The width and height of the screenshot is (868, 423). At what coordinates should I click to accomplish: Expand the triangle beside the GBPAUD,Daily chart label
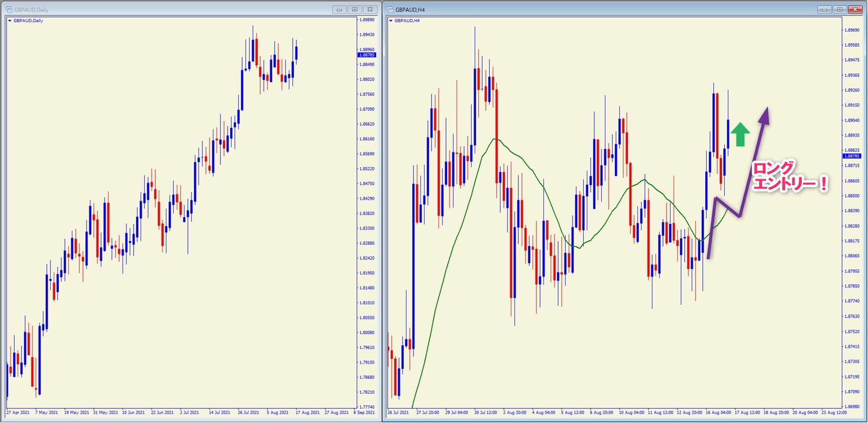click(x=10, y=21)
